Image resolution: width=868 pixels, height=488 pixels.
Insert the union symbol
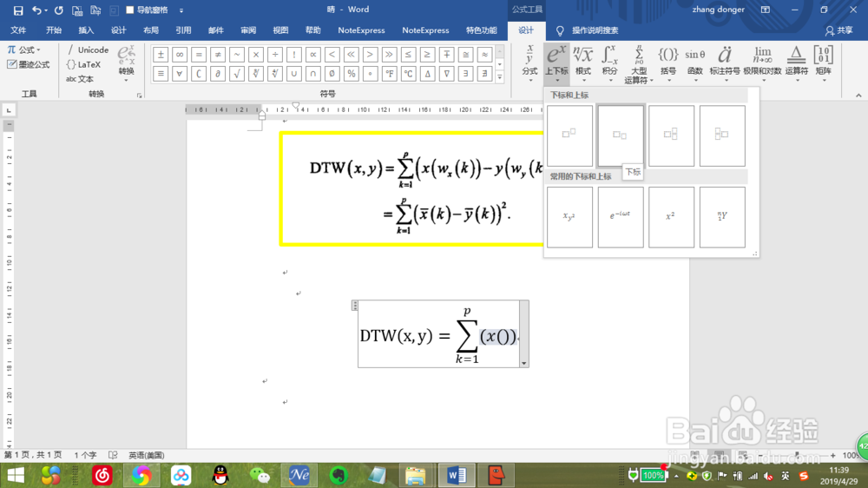pyautogui.click(x=294, y=73)
